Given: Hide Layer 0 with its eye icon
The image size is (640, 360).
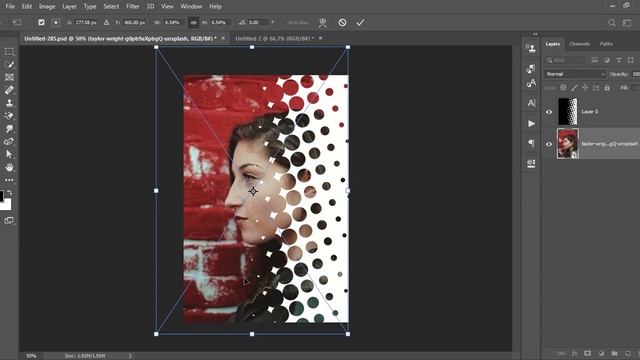Looking at the screenshot, I should point(549,112).
